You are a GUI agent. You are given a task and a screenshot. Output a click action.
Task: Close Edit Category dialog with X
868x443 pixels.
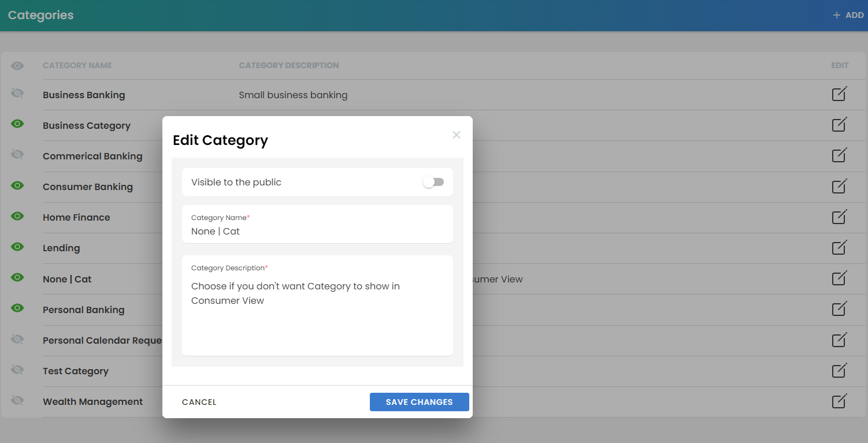pyautogui.click(x=457, y=135)
